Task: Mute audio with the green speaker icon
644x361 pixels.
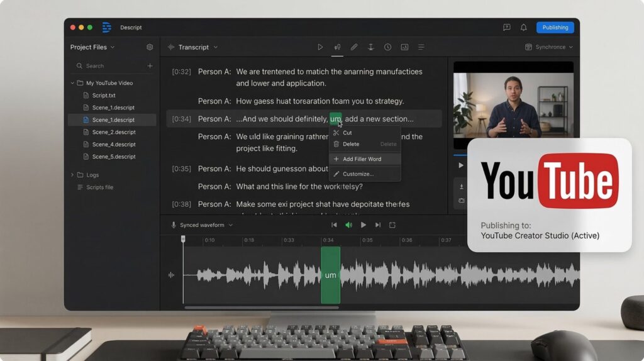Action: click(x=348, y=225)
